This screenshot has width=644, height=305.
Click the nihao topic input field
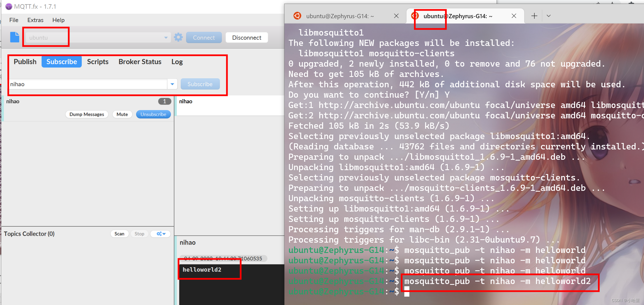point(87,84)
